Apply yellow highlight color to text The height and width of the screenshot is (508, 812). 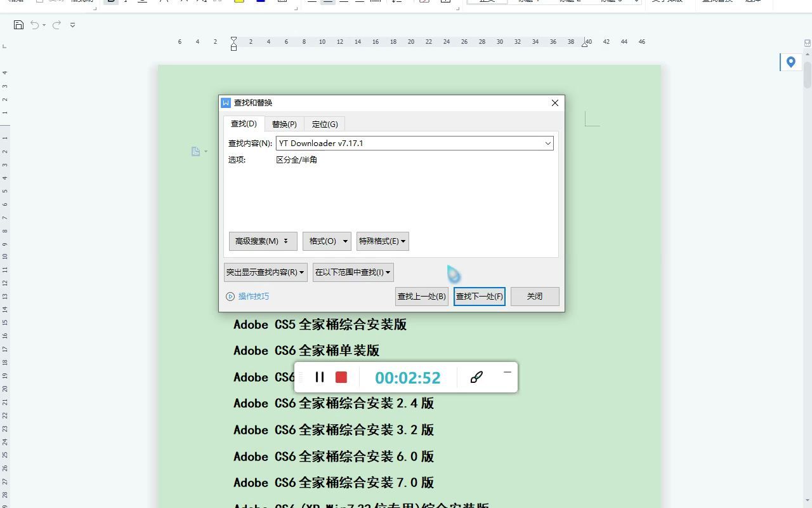240,2
